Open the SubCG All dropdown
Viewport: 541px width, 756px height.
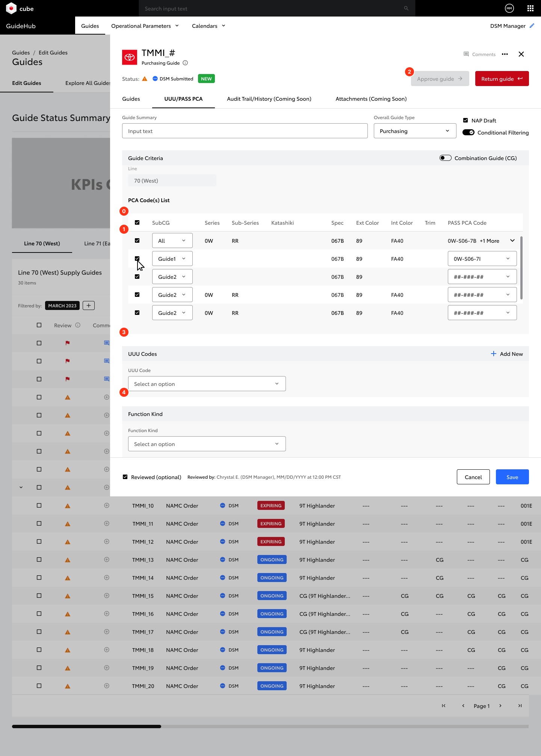coord(172,240)
